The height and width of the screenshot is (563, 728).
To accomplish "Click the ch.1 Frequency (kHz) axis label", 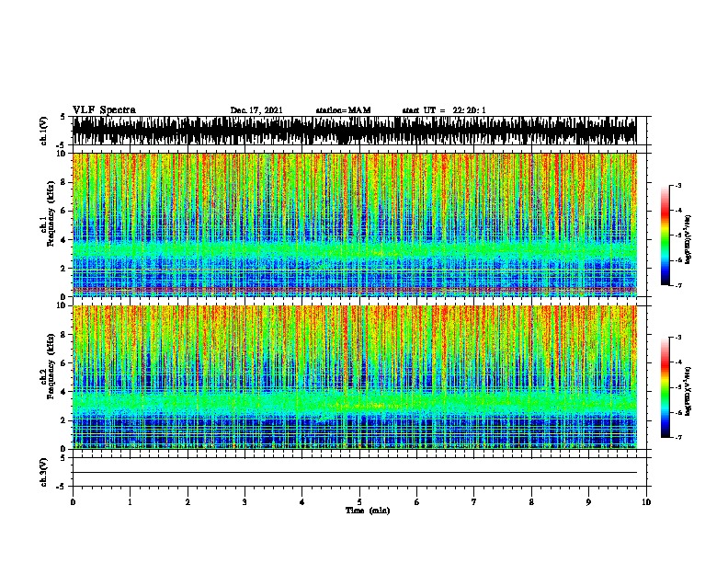I will pos(51,214).
